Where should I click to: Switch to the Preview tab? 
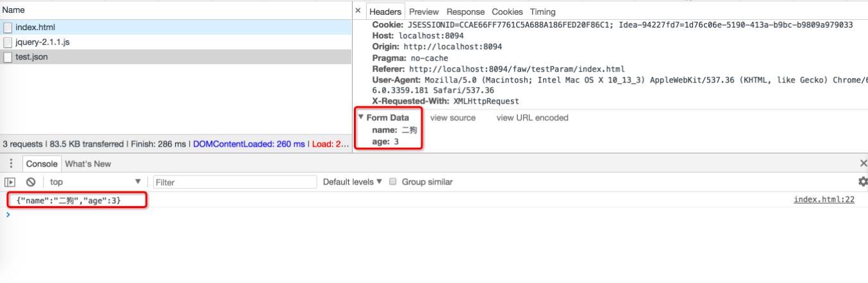point(424,12)
